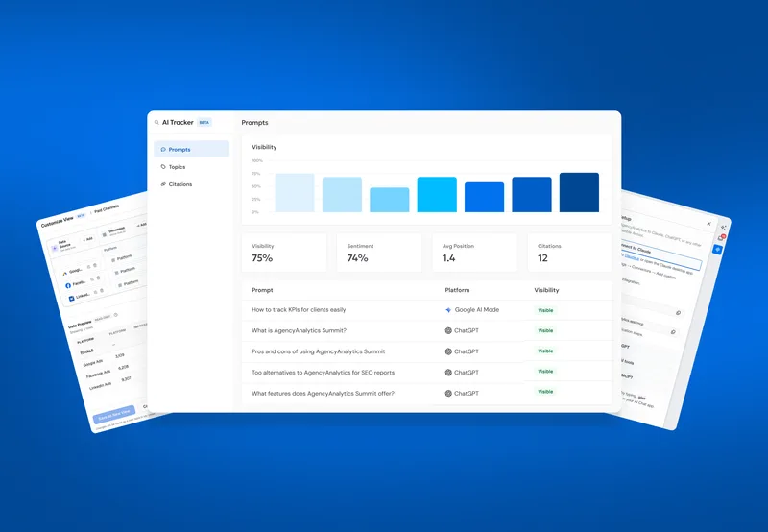768x532 pixels.
Task: Click ChatGPT icon in 'What is AgencyAnalytics Summit?' row
Action: pyautogui.click(x=448, y=330)
